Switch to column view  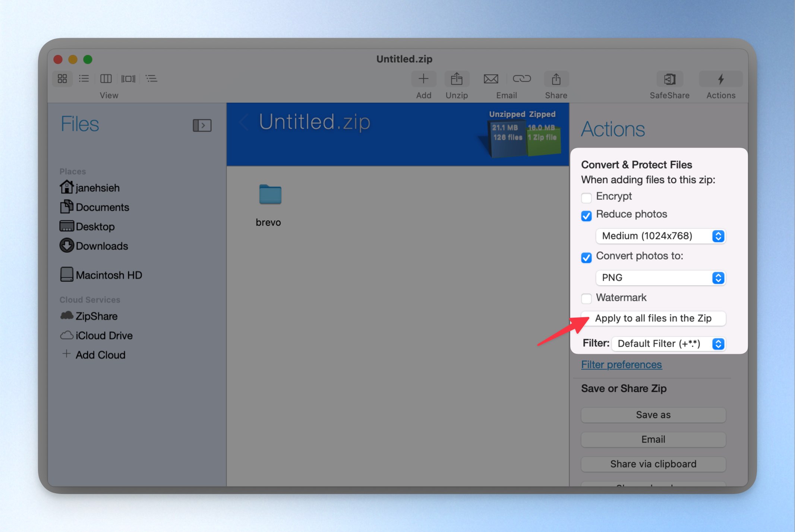point(106,79)
